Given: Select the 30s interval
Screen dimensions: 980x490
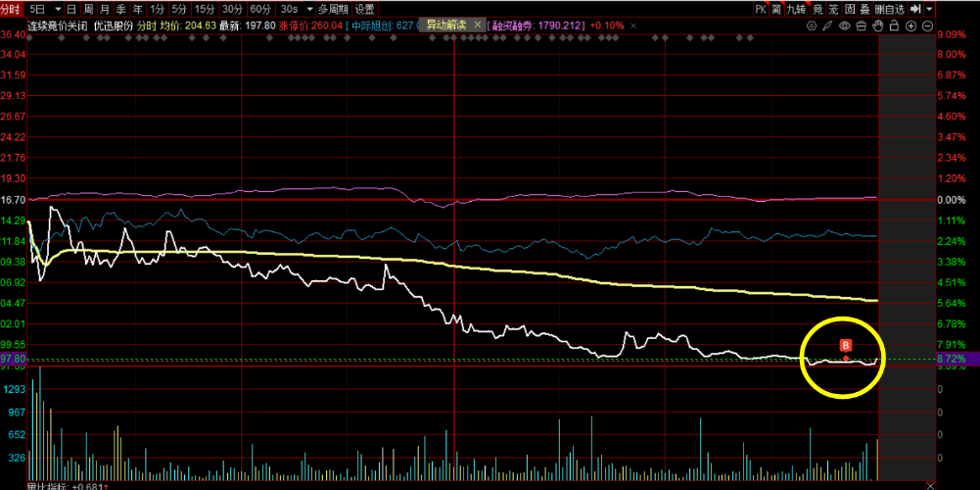Looking at the screenshot, I should click(x=289, y=9).
